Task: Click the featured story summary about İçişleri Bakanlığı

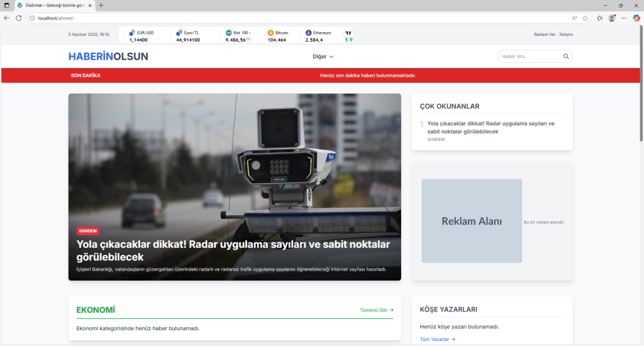Action: point(231,270)
